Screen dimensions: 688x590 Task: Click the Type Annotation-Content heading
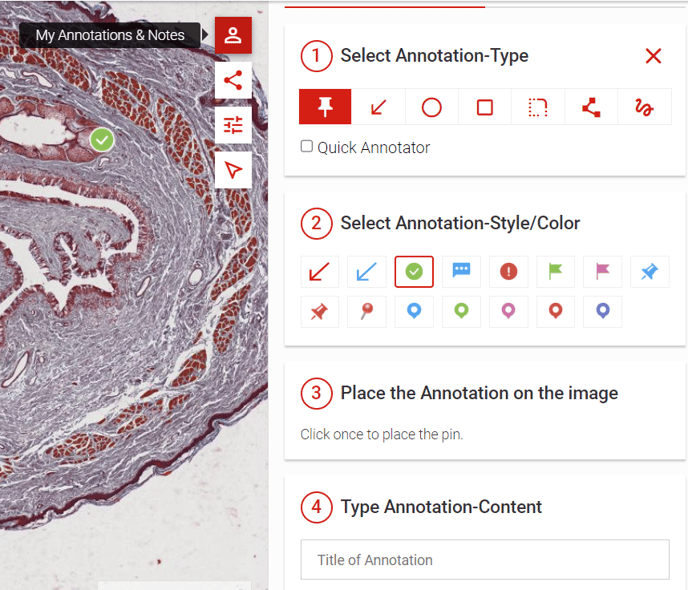click(441, 507)
